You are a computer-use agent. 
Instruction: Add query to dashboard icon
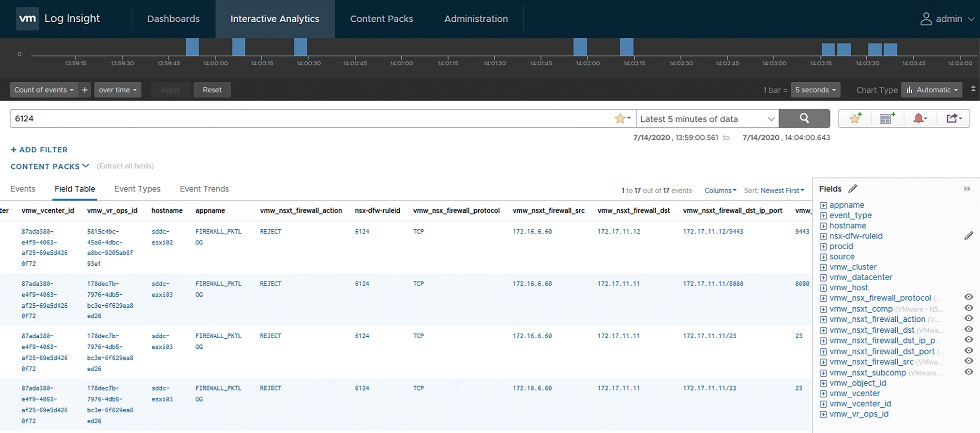click(887, 119)
